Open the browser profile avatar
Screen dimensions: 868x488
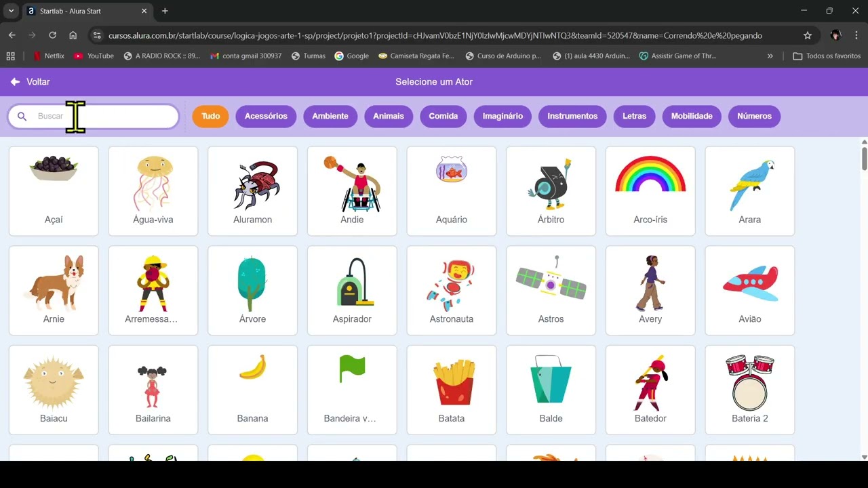click(835, 35)
